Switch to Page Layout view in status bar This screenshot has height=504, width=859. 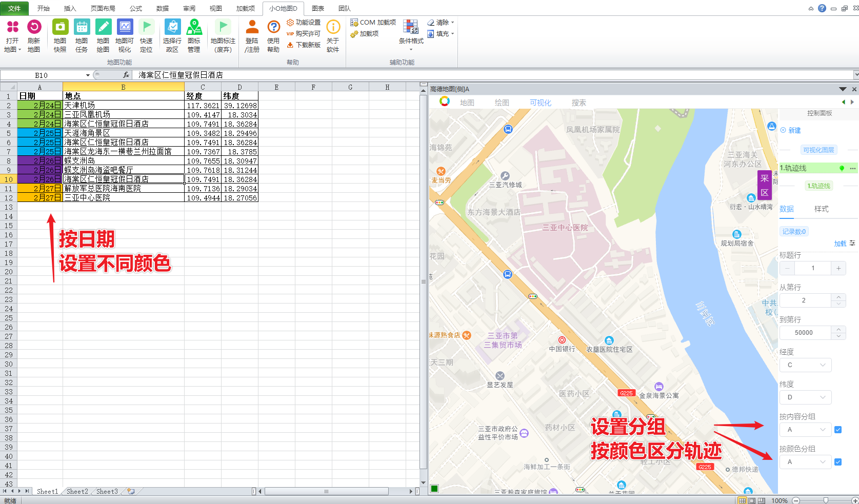[752, 500]
